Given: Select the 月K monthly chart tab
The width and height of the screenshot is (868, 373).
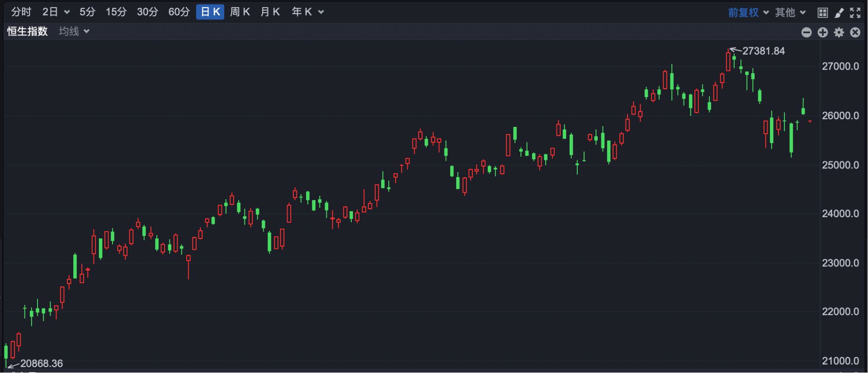Looking at the screenshot, I should point(270,12).
